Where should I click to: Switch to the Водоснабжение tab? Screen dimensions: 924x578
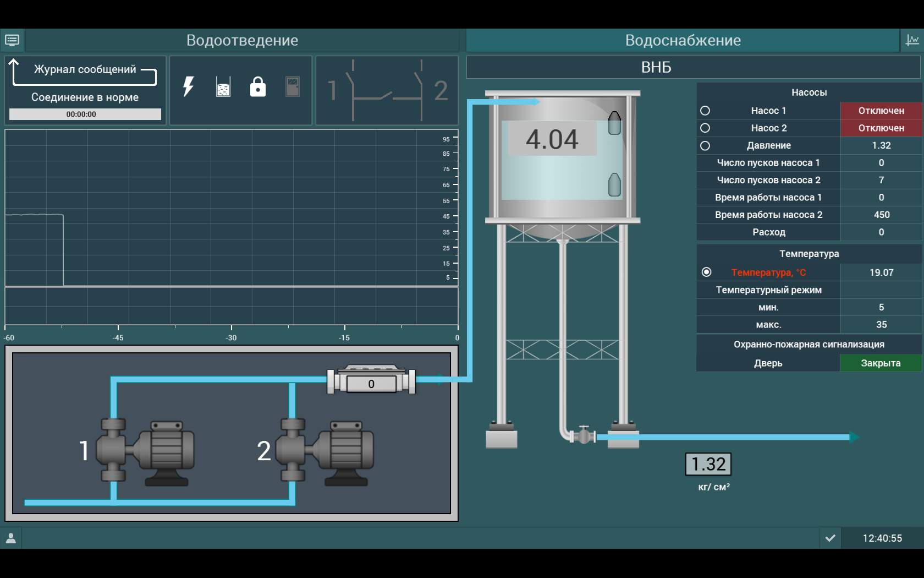click(x=683, y=40)
